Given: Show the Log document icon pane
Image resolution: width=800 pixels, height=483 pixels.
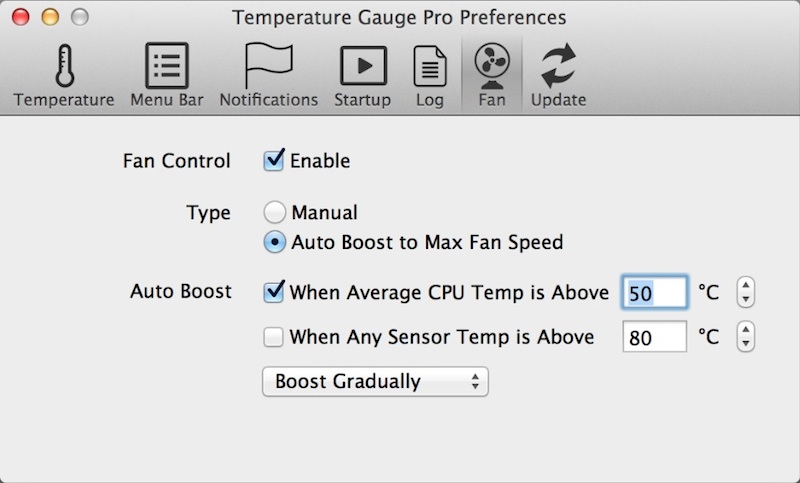Looking at the screenshot, I should 430,67.
